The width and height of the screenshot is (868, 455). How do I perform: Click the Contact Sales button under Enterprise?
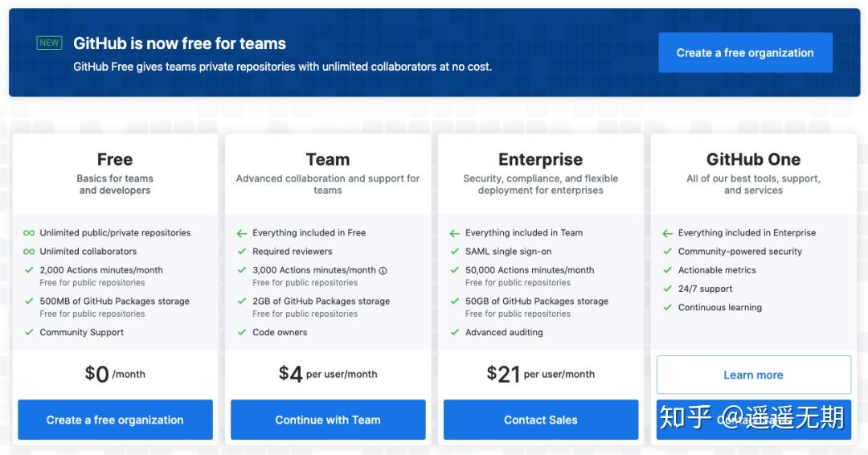540,420
